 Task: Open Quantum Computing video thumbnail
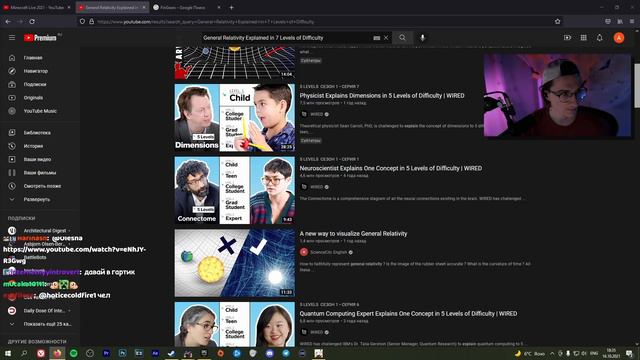click(x=235, y=324)
